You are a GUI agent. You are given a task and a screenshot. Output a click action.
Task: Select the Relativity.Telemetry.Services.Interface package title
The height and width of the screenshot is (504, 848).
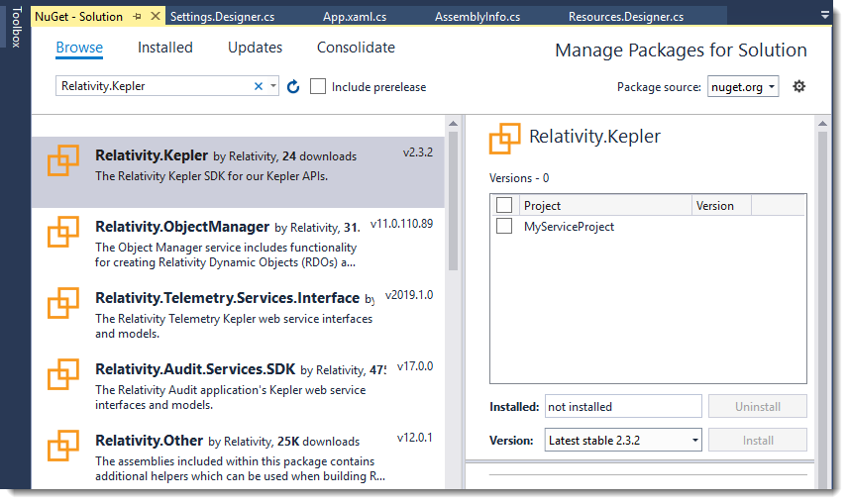227,298
